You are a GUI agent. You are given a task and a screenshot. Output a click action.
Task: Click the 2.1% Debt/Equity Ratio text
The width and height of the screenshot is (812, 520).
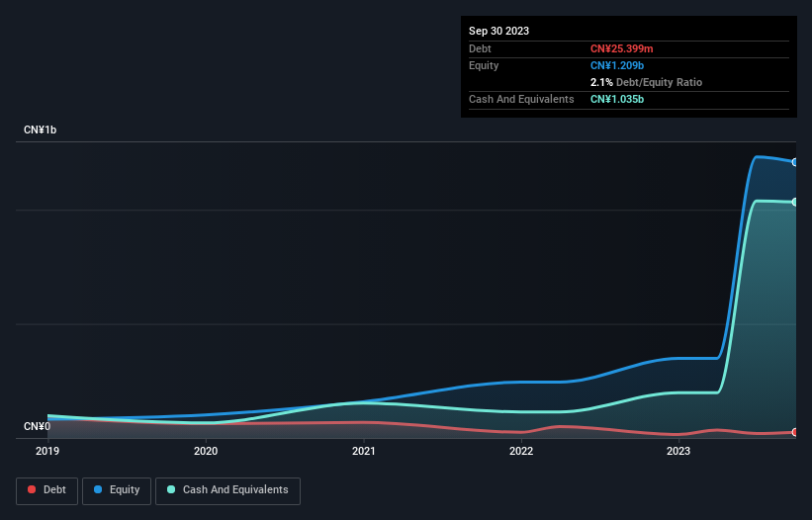(x=646, y=82)
